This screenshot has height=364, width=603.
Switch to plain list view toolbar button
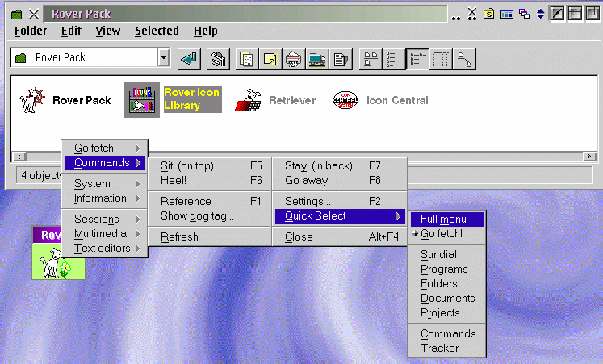394,59
